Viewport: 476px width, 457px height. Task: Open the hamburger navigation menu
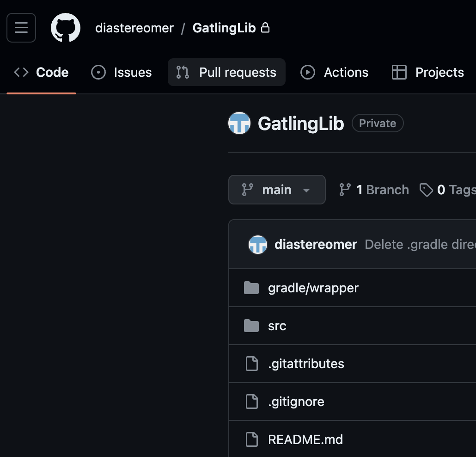(x=21, y=28)
